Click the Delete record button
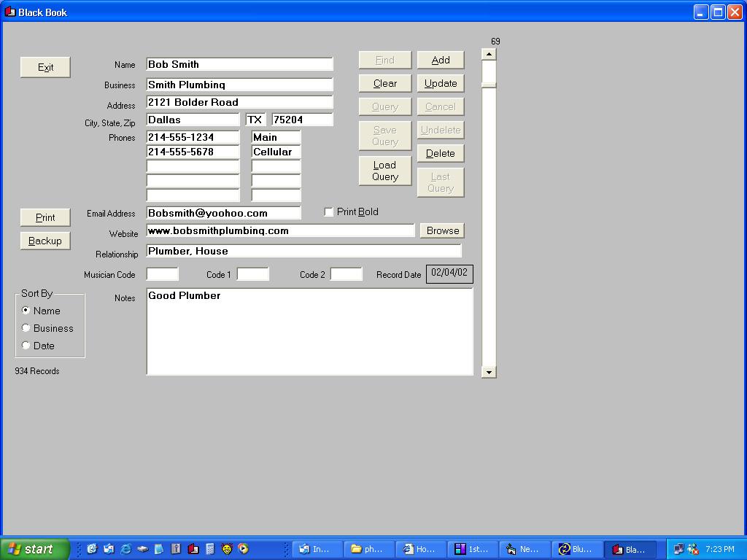This screenshot has width=747, height=560. 440,153
